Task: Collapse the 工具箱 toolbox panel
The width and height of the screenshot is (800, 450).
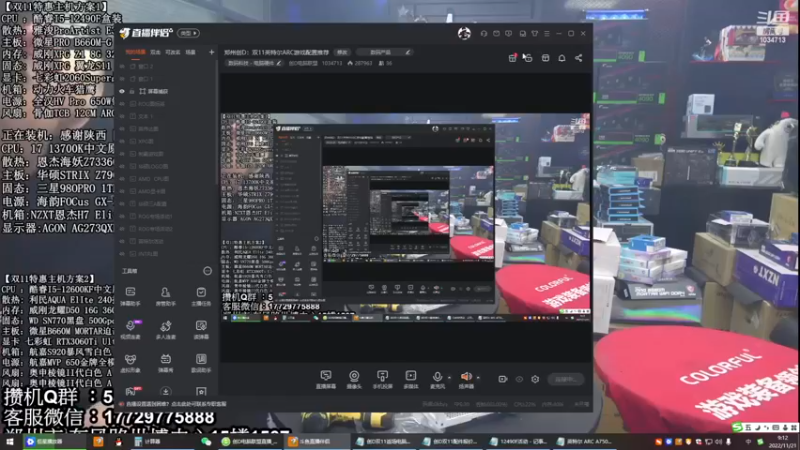Action: (x=207, y=271)
